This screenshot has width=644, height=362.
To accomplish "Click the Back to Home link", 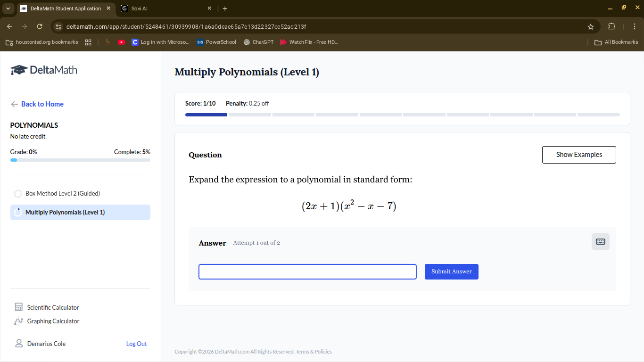I will [x=42, y=104].
